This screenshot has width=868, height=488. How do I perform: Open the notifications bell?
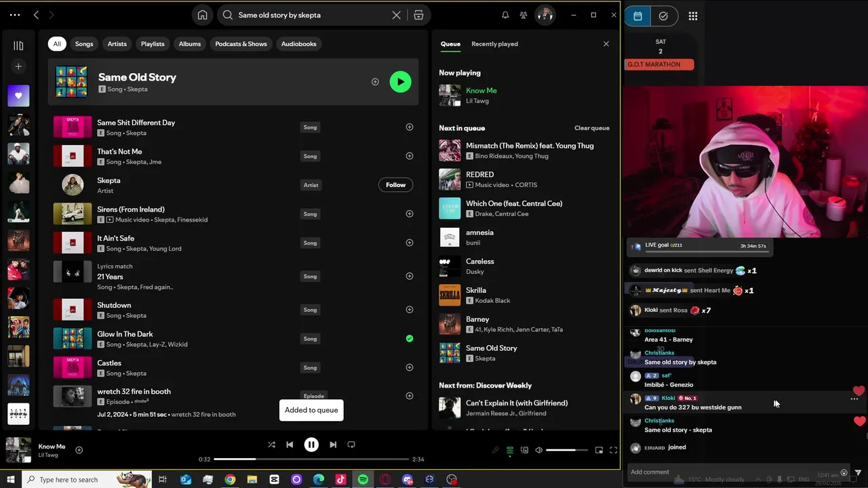pyautogui.click(x=505, y=15)
